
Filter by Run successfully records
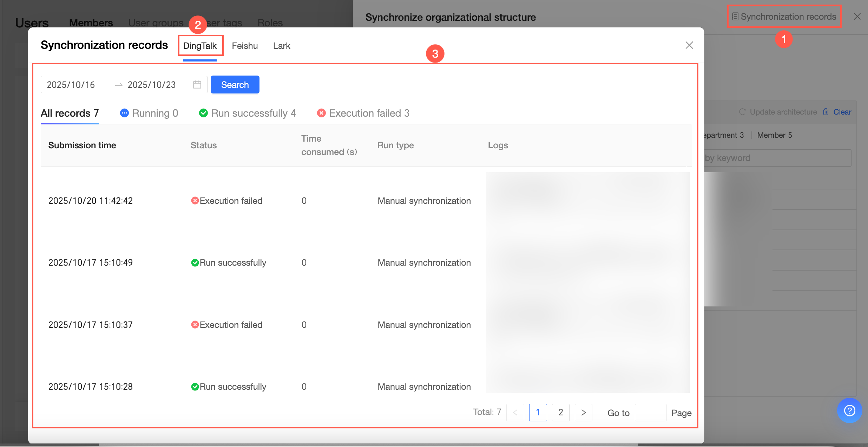point(248,113)
